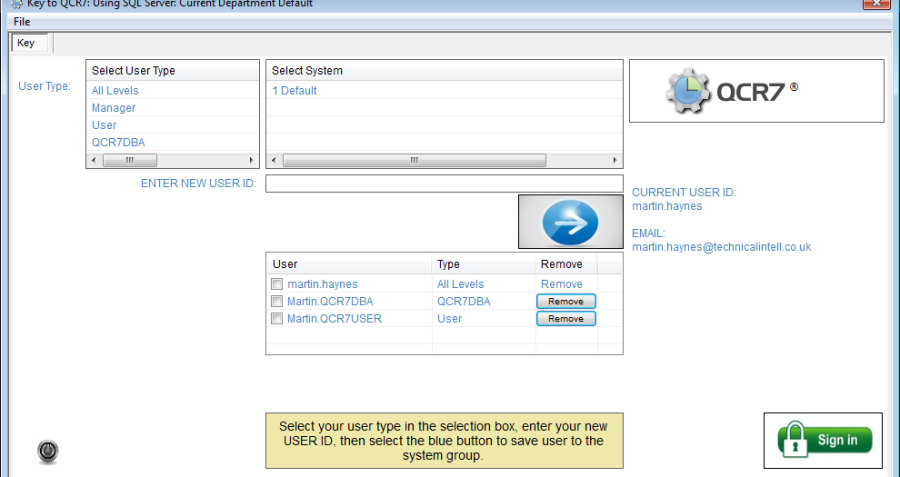Click left scroll arrow of Select System list
The image size is (900, 477).
click(x=274, y=161)
